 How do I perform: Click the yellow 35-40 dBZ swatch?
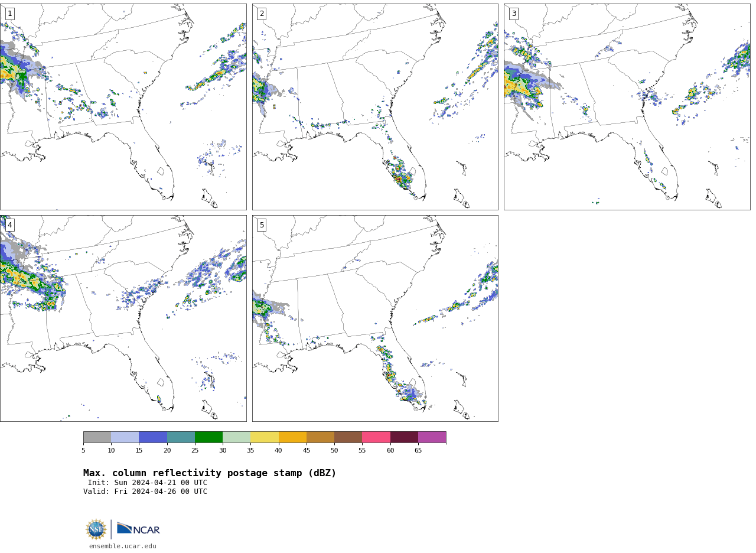click(265, 437)
